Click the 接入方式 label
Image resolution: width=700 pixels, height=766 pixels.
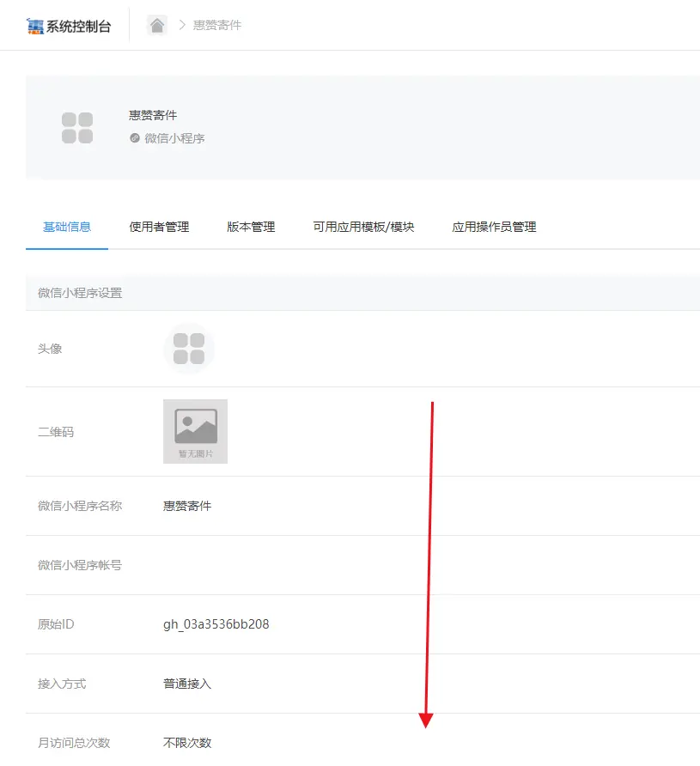tap(62, 684)
